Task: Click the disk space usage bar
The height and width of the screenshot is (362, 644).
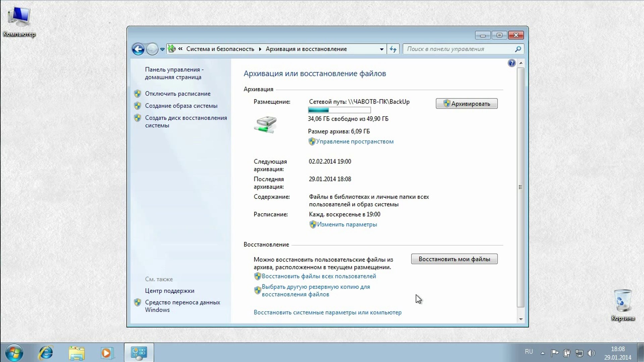Action: click(x=339, y=110)
